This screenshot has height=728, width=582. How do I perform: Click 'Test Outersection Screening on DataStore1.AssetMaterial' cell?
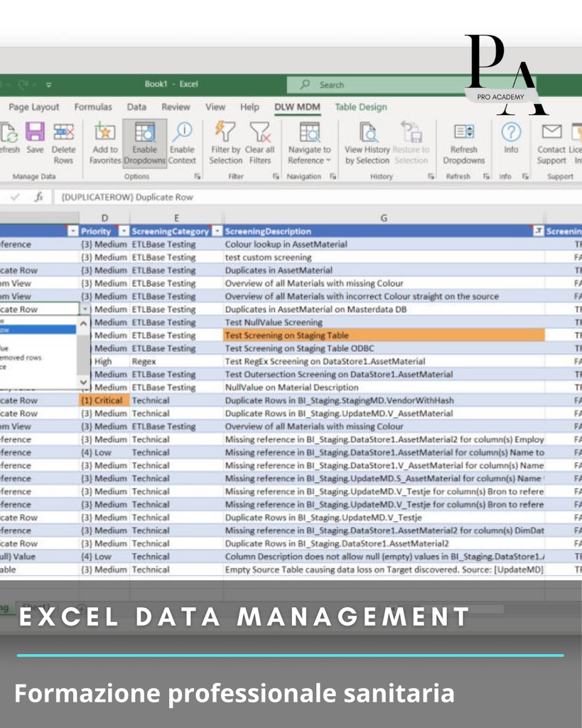(384, 374)
